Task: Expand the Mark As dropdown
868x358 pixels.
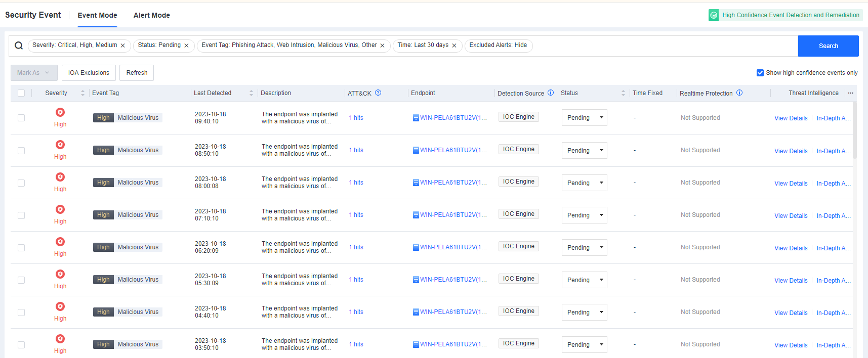Action: click(x=34, y=73)
